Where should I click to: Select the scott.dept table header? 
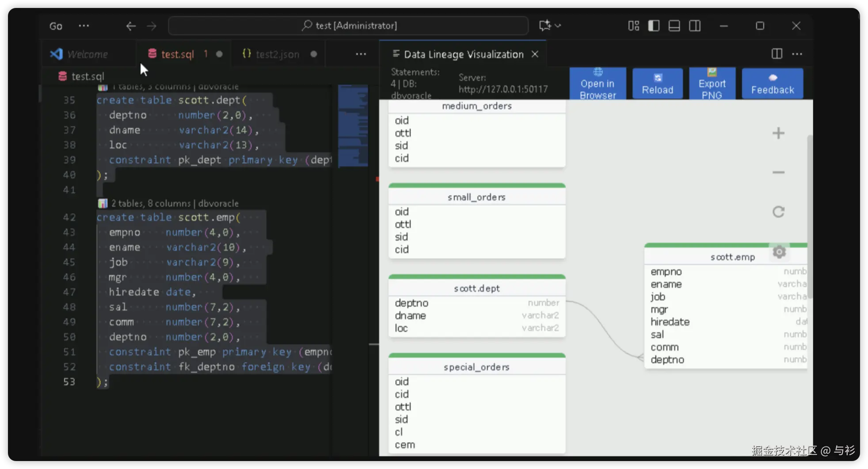point(477,288)
